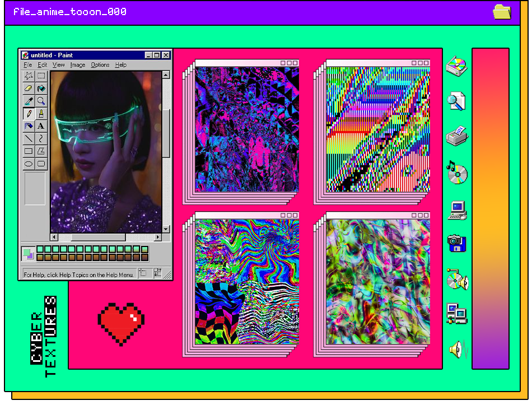The image size is (532, 405).
Task: Pick the Curve tool in Paint
Action: pyautogui.click(x=41, y=138)
